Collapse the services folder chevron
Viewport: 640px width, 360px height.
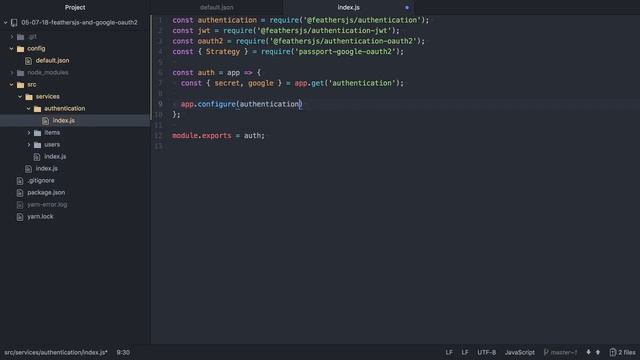tap(20, 97)
